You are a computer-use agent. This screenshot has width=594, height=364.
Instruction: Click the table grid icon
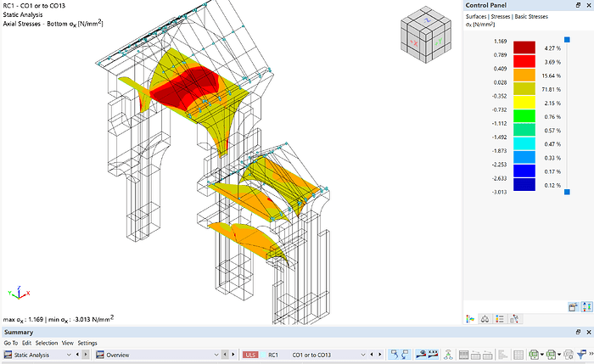[x=518, y=355]
